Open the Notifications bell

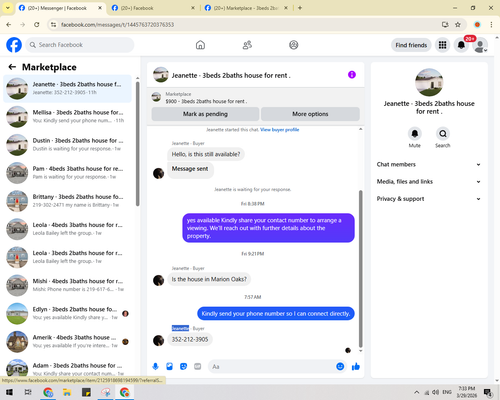point(461,45)
